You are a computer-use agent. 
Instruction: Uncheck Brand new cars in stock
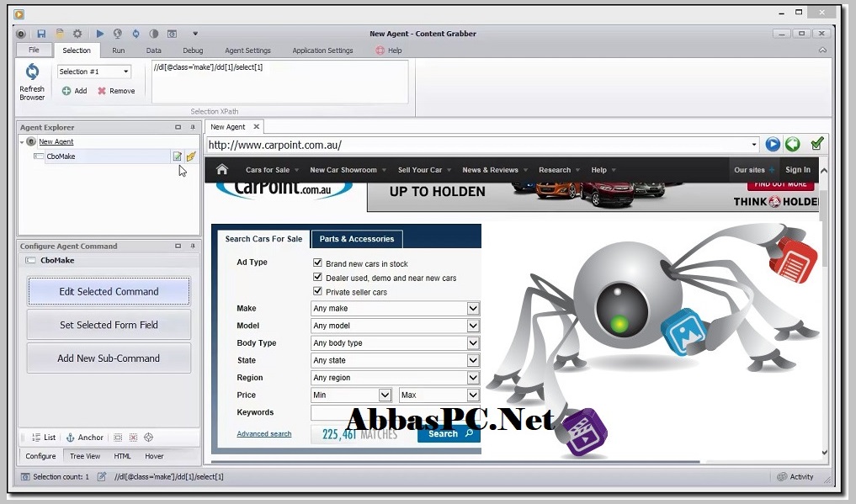click(317, 263)
